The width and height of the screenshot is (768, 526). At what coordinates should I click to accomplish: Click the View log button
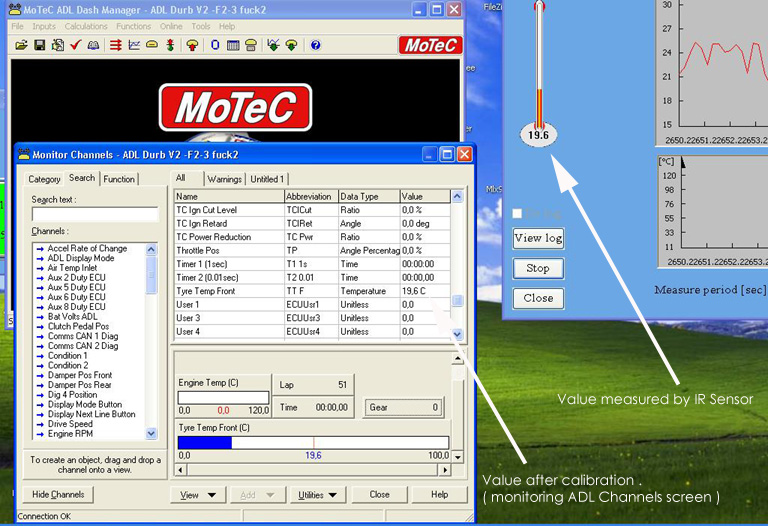tap(538, 238)
